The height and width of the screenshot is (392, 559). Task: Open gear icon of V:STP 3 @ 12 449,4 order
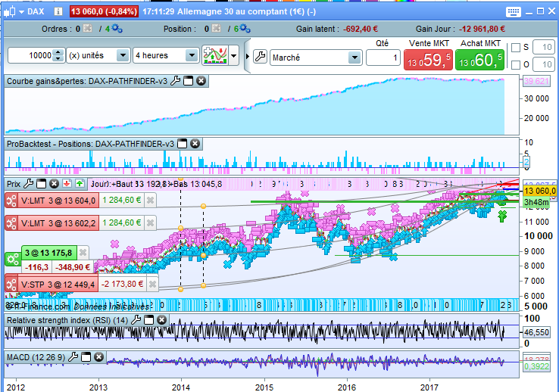coord(11,284)
